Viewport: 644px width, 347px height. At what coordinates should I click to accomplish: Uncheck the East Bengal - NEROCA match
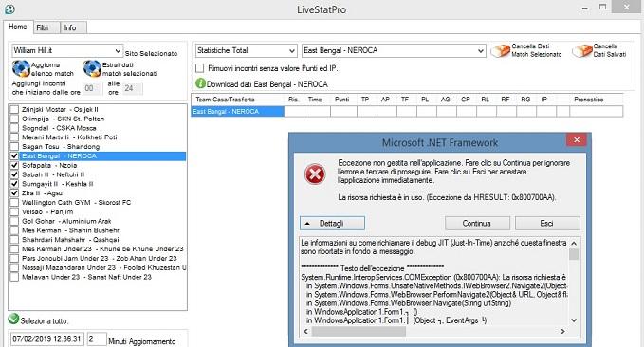click(x=14, y=156)
